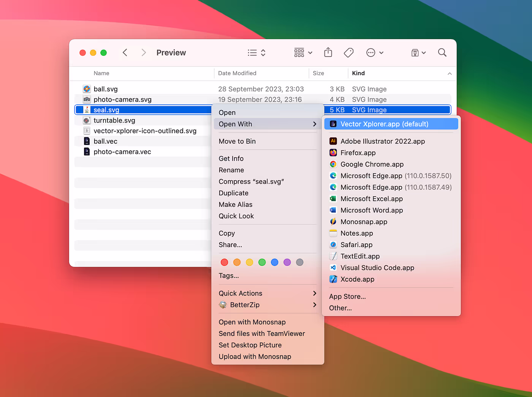The image size is (532, 397).
Task: Go back with the Finder back arrow
Action: 125,52
